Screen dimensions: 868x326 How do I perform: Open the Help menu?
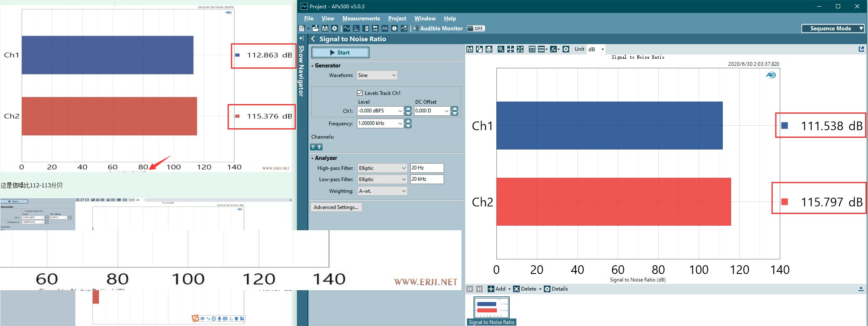click(450, 18)
